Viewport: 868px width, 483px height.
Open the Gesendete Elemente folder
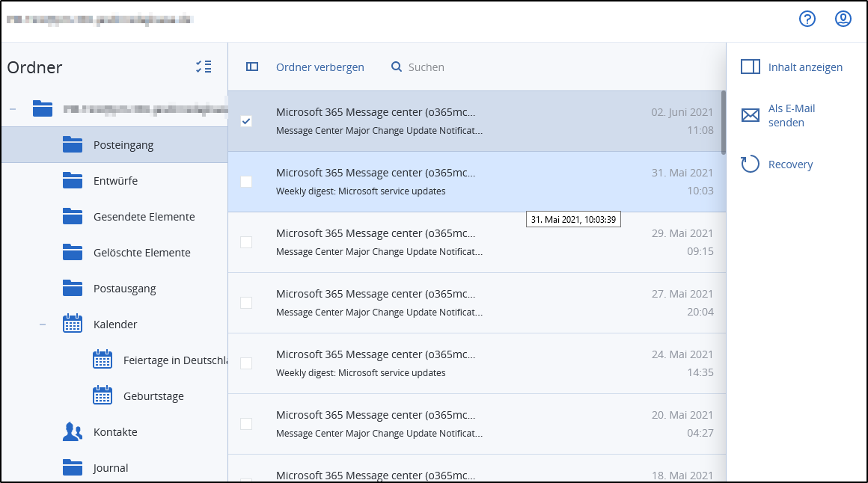tap(144, 217)
